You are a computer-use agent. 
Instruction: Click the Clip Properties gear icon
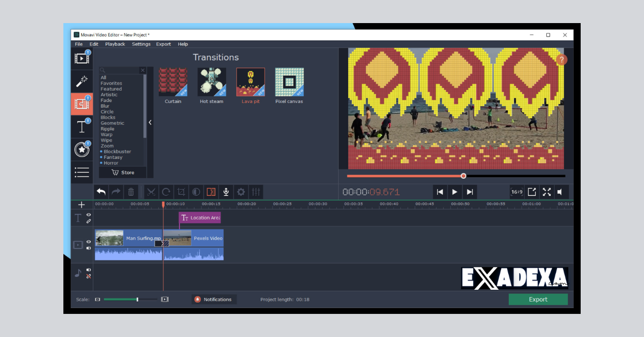[x=240, y=192]
